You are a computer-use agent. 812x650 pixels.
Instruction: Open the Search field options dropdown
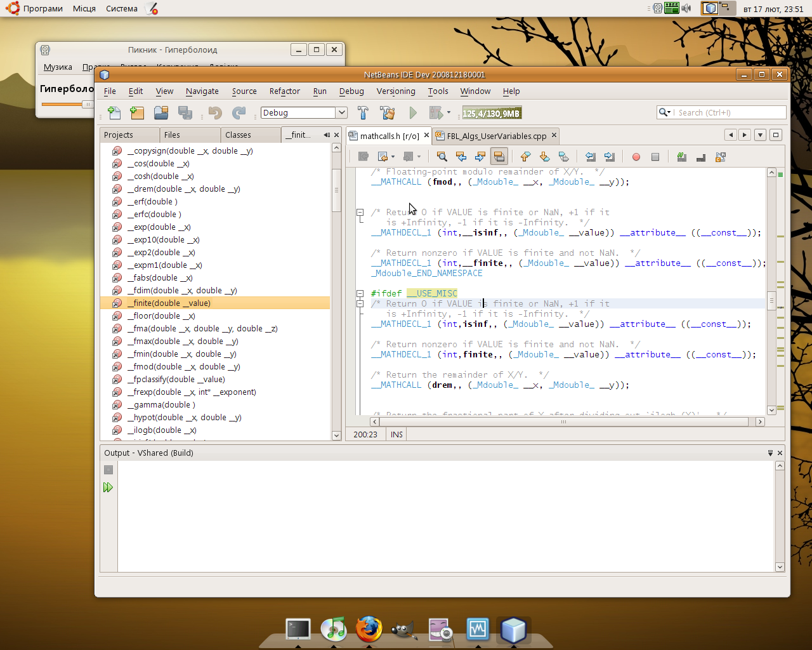point(664,112)
